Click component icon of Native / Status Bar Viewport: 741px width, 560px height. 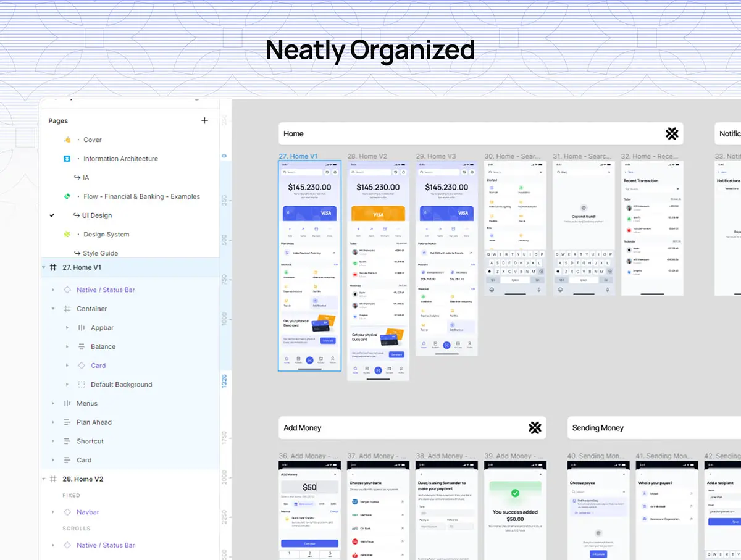coord(67,290)
